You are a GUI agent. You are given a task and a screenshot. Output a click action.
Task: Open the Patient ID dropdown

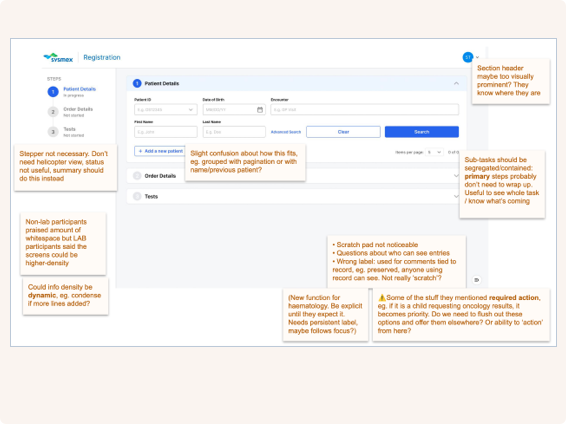coord(166,110)
